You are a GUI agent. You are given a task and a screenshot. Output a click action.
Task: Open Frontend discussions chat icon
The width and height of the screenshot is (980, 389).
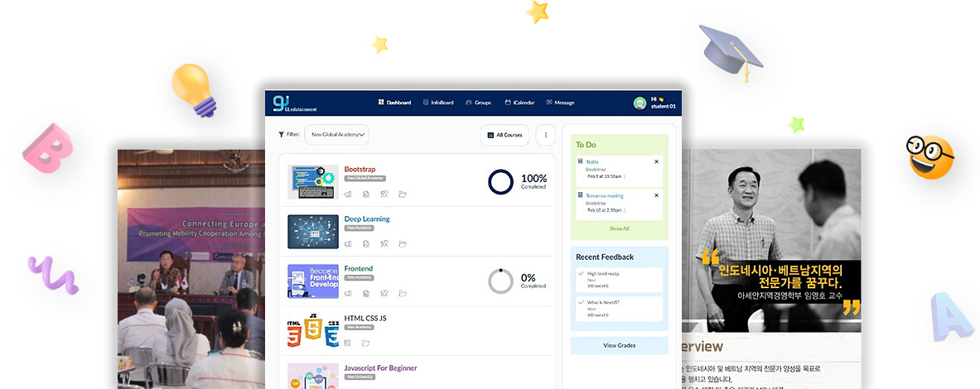(384, 293)
